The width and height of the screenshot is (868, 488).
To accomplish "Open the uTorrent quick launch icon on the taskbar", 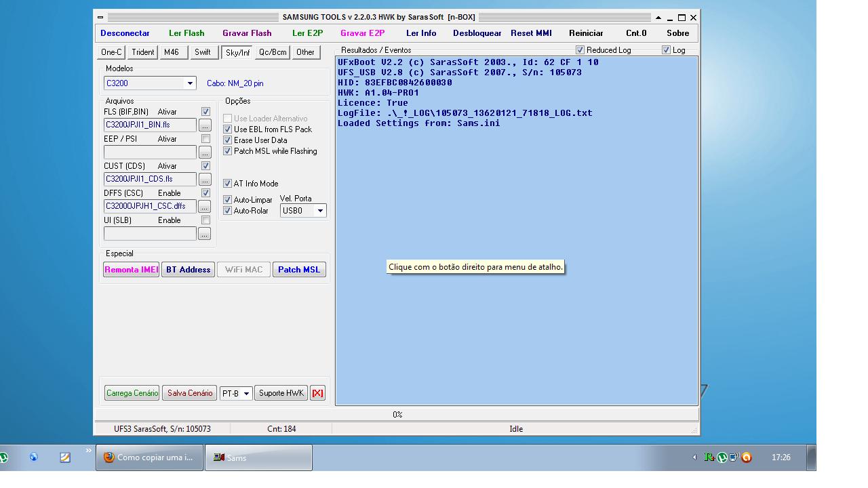I will [3, 457].
